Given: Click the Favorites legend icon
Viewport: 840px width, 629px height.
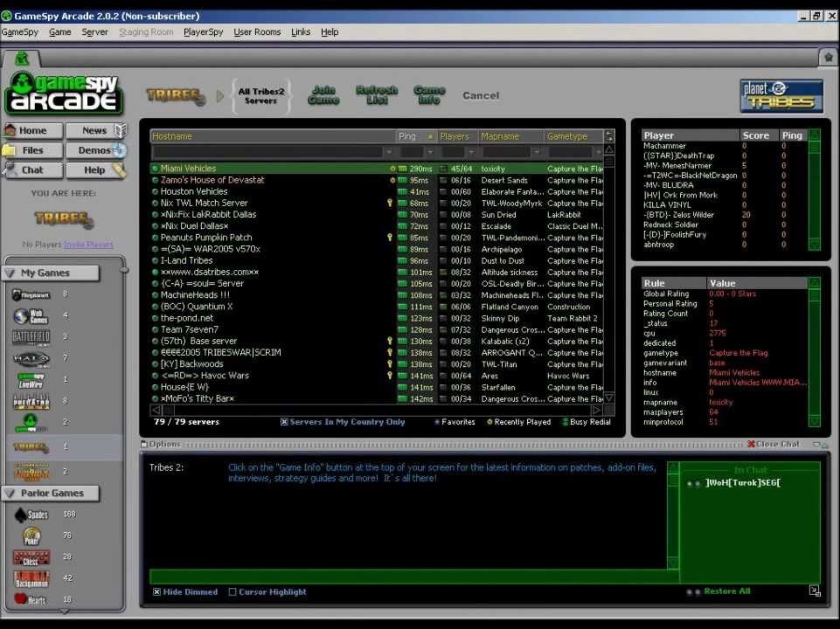Looking at the screenshot, I should click(x=437, y=422).
